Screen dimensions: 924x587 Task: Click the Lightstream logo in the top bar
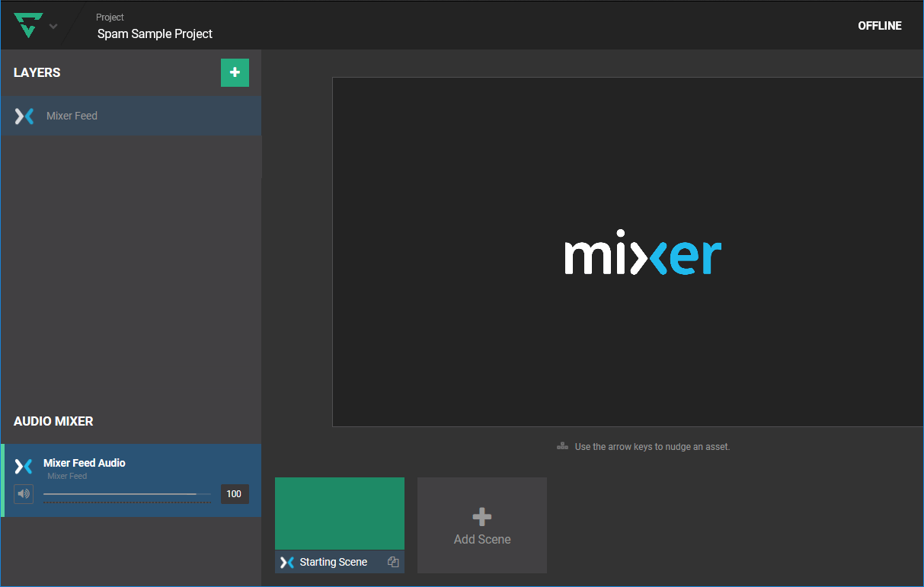click(28, 24)
